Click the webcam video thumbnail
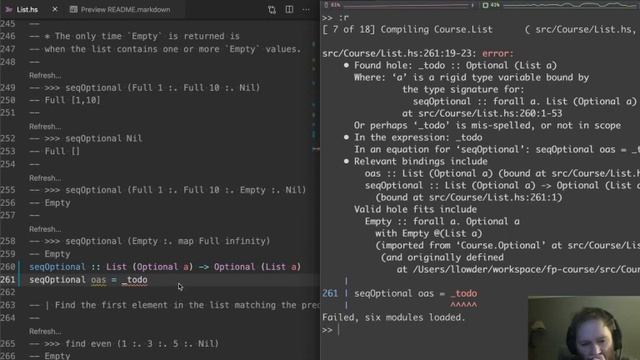The image size is (640, 360). (x=584, y=328)
